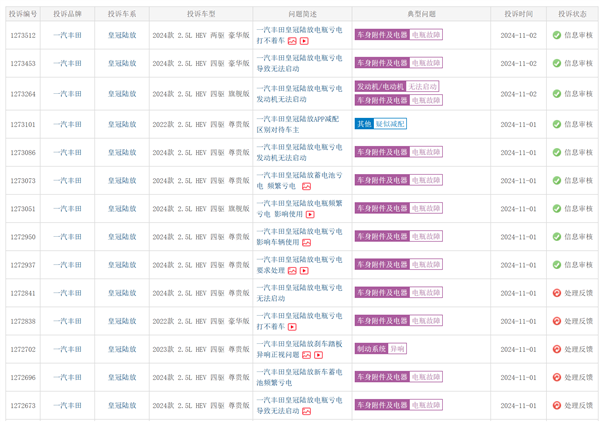This screenshot has height=422, width=600.
Task: Click green check status icon for complaint 1273051
Action: (x=557, y=209)
